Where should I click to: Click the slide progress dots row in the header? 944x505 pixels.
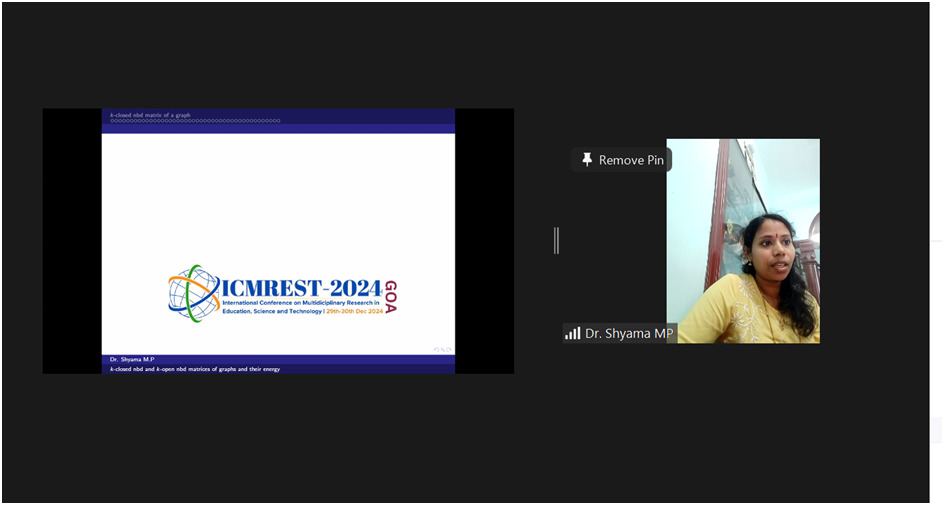195,121
